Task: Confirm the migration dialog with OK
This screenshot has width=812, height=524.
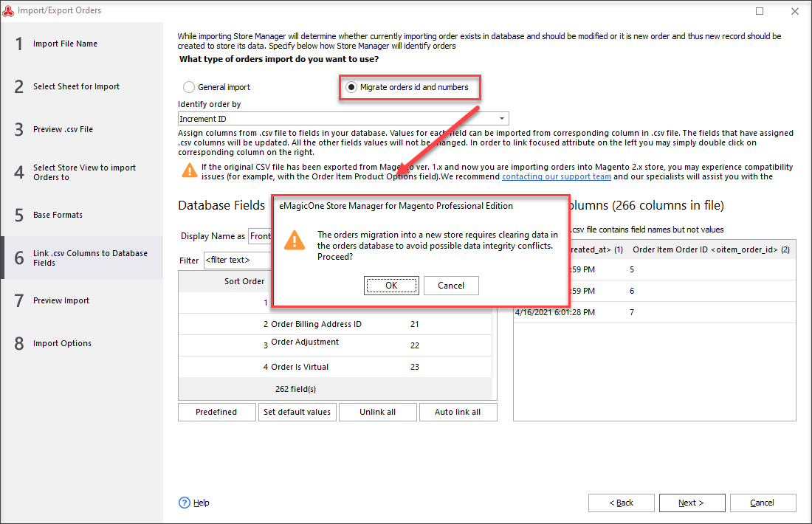Action: tap(391, 286)
